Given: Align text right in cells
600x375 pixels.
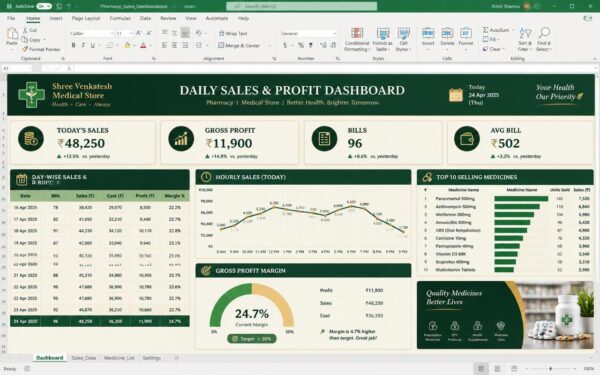Looking at the screenshot, I should point(185,45).
